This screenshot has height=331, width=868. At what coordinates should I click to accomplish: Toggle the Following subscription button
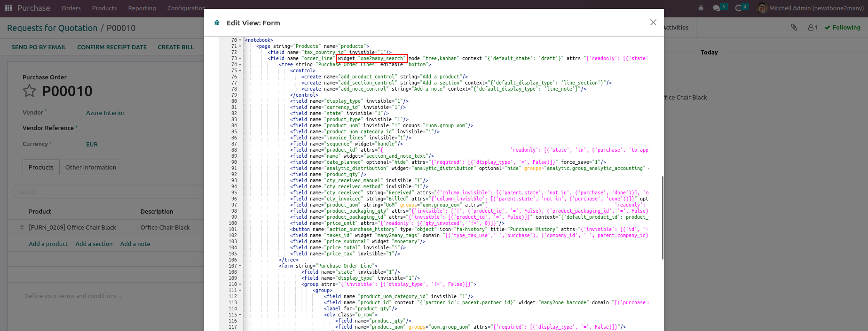[x=842, y=28]
